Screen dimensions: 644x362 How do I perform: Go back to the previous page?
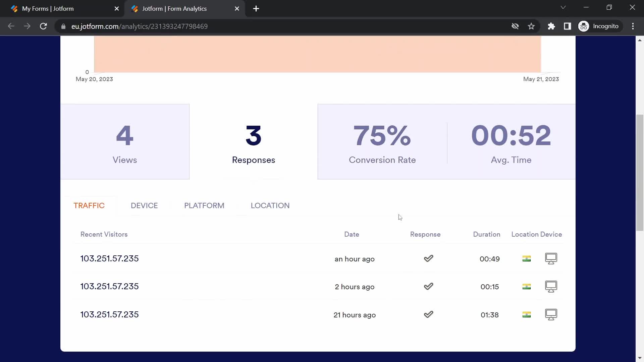[11, 26]
